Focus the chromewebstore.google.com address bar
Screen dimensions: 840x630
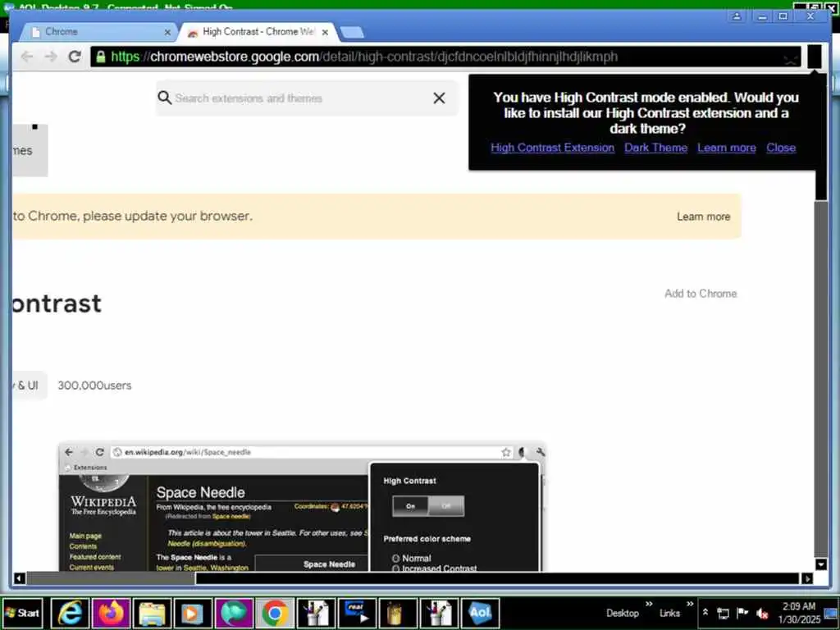coord(445,57)
